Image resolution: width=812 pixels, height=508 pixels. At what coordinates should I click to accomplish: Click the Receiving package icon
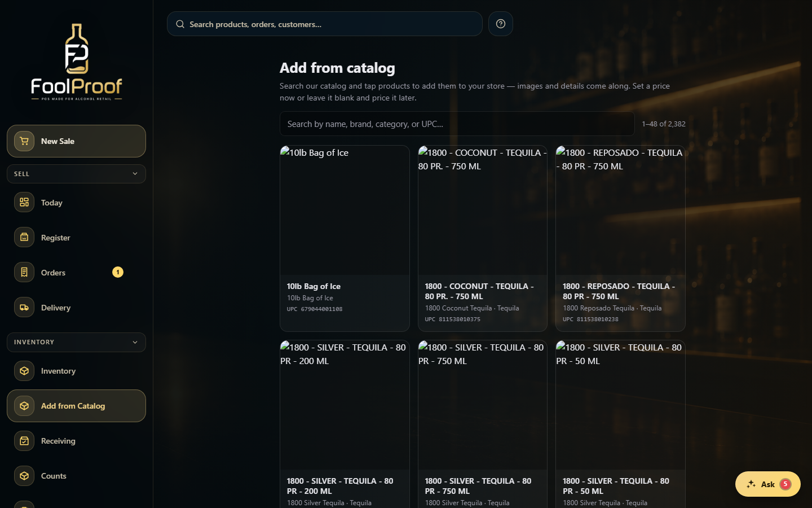[24, 441]
